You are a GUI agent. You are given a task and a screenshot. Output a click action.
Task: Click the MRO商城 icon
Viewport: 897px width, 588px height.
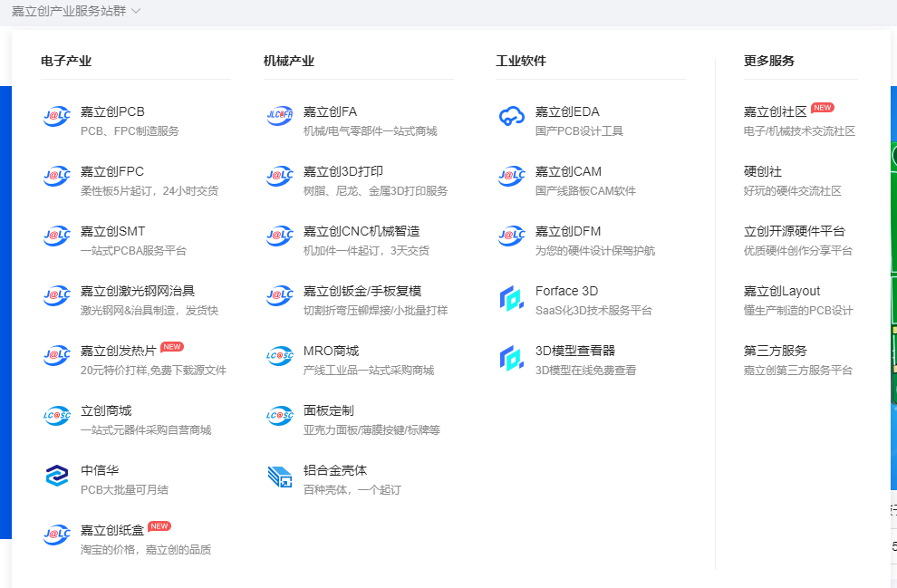coord(280,355)
